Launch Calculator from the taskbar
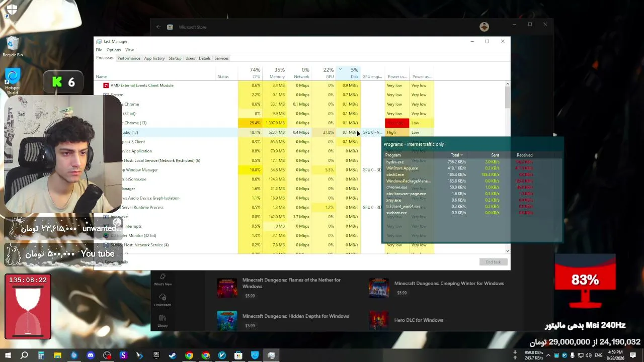This screenshot has height=362, width=644. pyautogui.click(x=41, y=355)
